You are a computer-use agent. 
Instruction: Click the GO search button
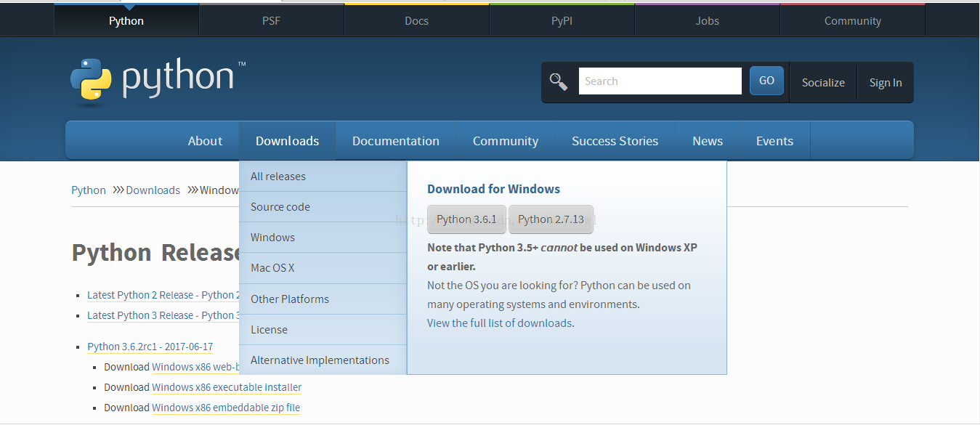point(766,81)
